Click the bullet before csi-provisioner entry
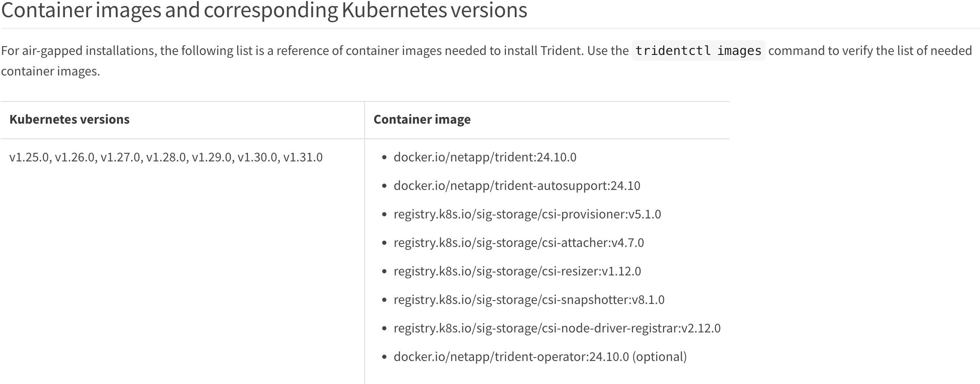 pyautogui.click(x=384, y=215)
